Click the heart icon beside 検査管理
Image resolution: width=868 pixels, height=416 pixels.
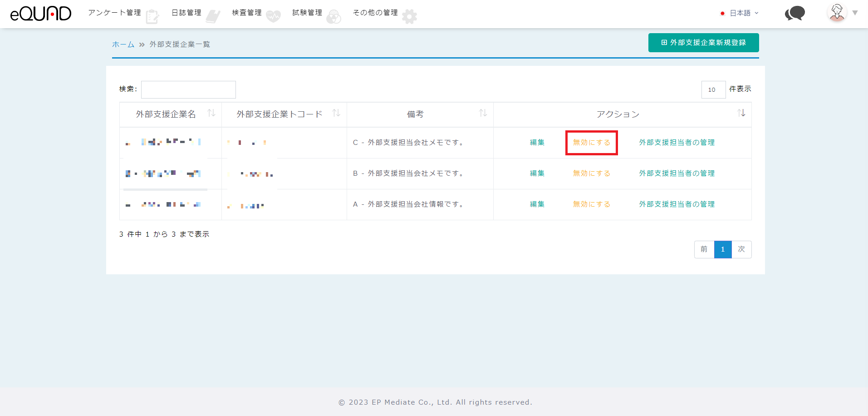click(x=273, y=17)
